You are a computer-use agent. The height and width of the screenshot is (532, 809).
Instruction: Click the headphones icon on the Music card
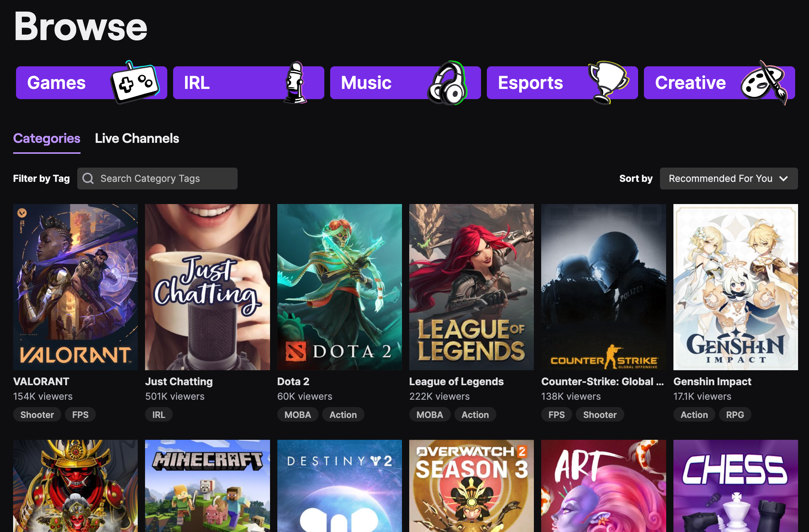click(447, 83)
